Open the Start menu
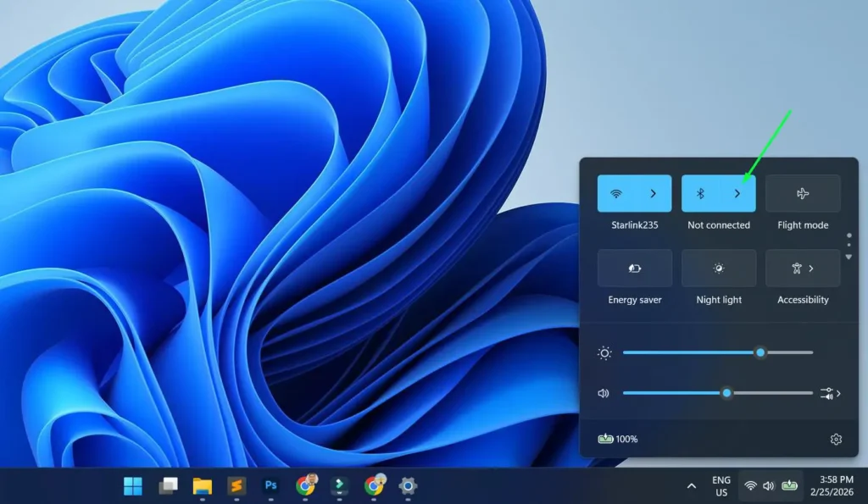The width and height of the screenshot is (868, 504). pyautogui.click(x=131, y=486)
